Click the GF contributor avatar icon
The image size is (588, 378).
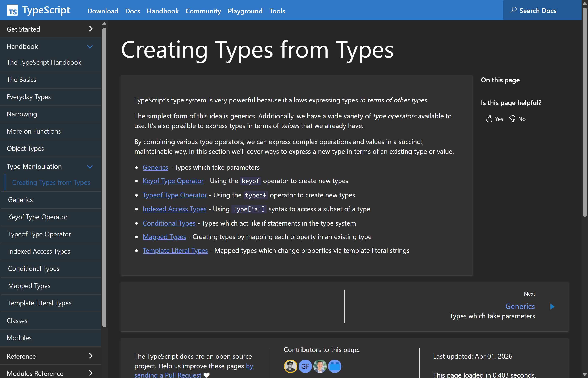click(x=305, y=366)
